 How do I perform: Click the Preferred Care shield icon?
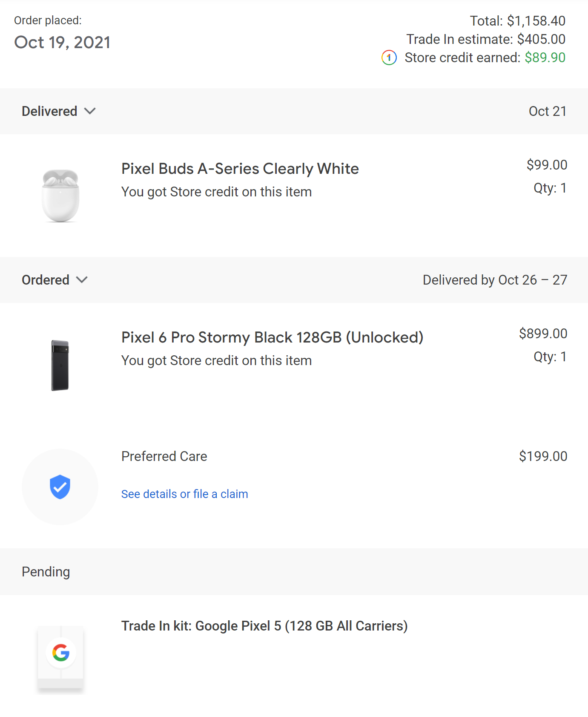coord(60,487)
